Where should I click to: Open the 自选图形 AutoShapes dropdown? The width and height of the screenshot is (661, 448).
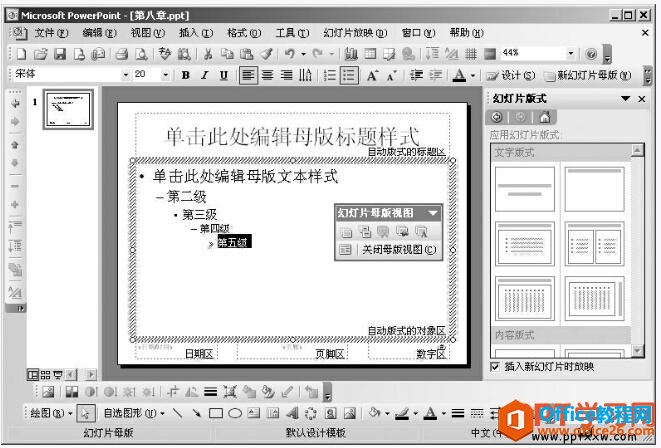point(134,413)
